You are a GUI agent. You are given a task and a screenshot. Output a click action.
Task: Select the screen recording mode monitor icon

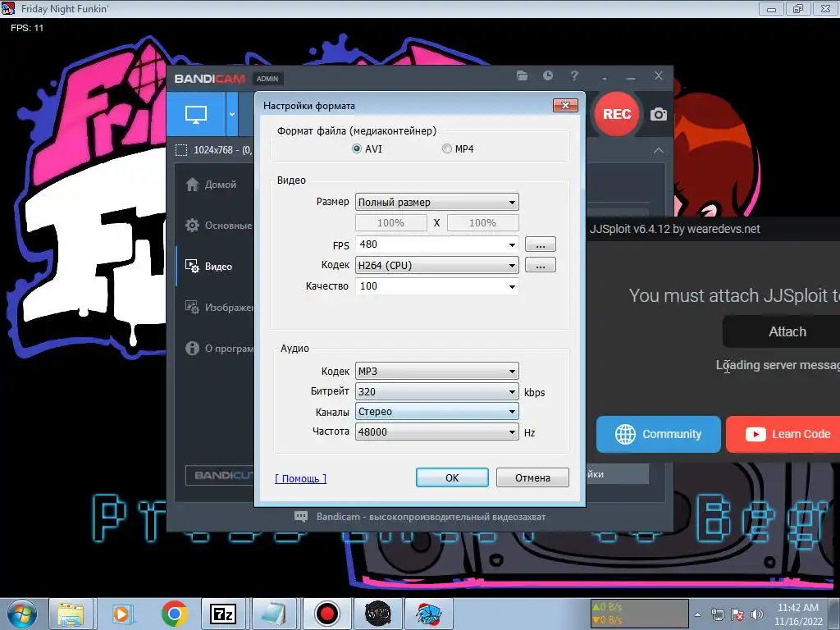195,114
